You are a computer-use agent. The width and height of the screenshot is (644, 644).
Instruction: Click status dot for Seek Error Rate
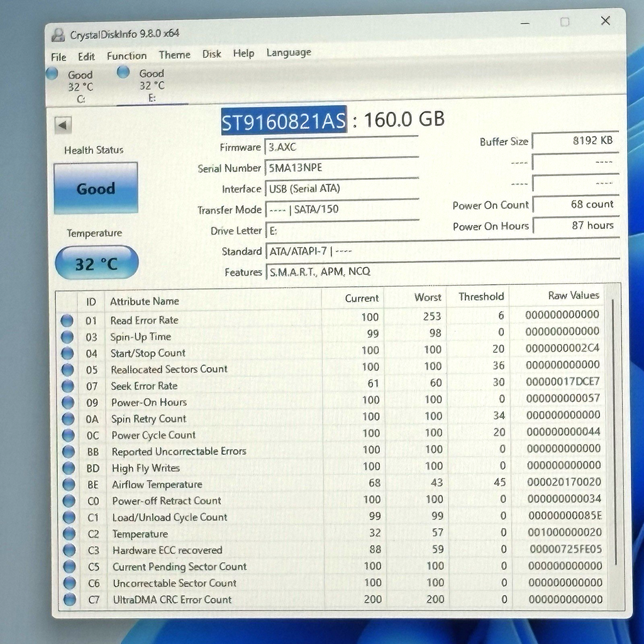[68, 386]
